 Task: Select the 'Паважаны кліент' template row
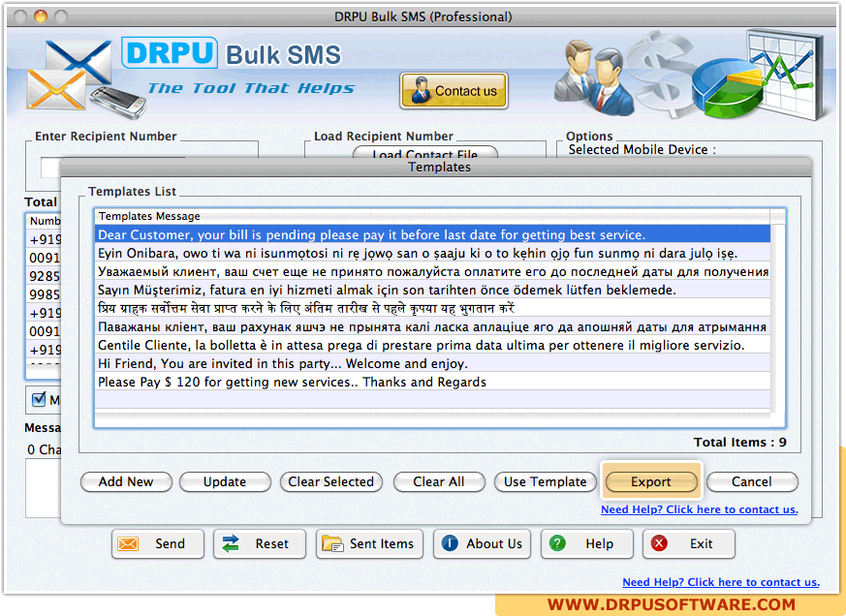[x=433, y=326]
